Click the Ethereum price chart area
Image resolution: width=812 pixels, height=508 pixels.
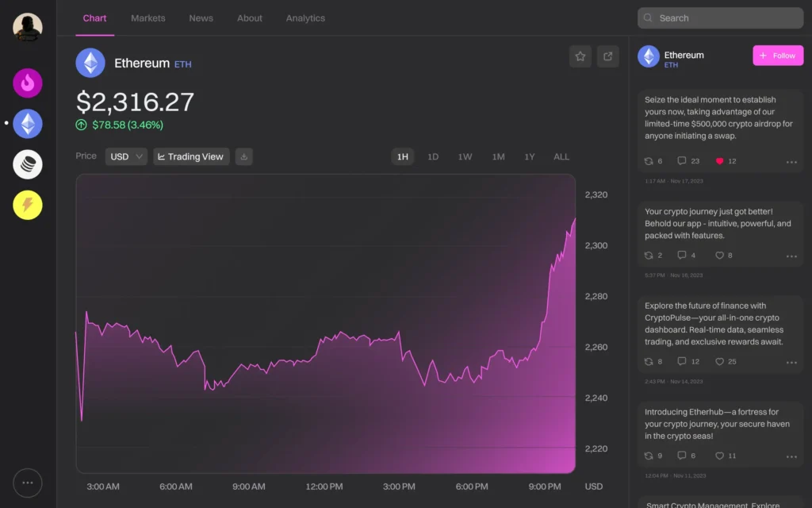[x=326, y=324]
